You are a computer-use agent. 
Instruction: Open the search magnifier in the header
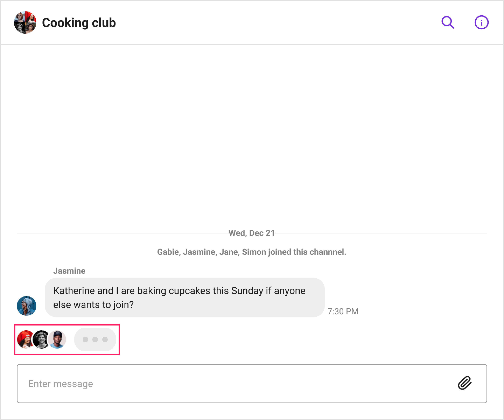[448, 23]
